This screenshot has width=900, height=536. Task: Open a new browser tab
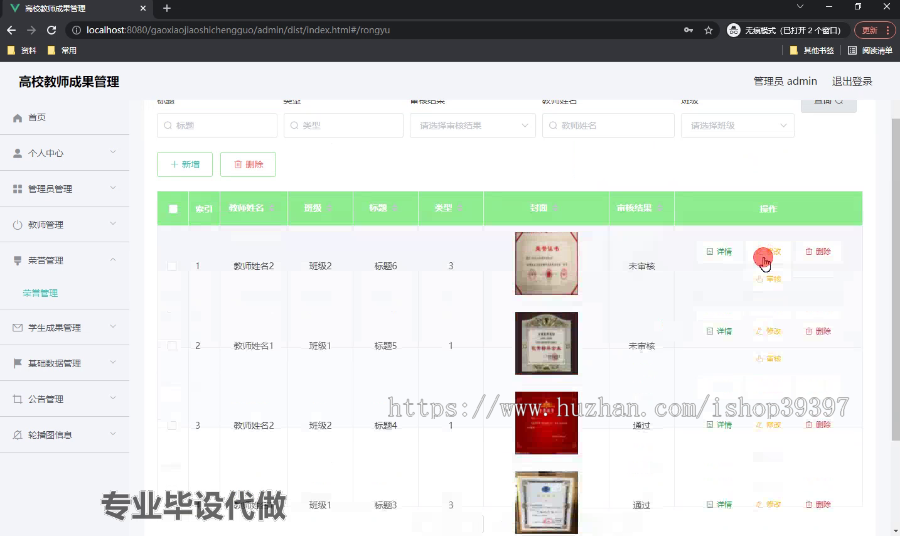[x=167, y=8]
